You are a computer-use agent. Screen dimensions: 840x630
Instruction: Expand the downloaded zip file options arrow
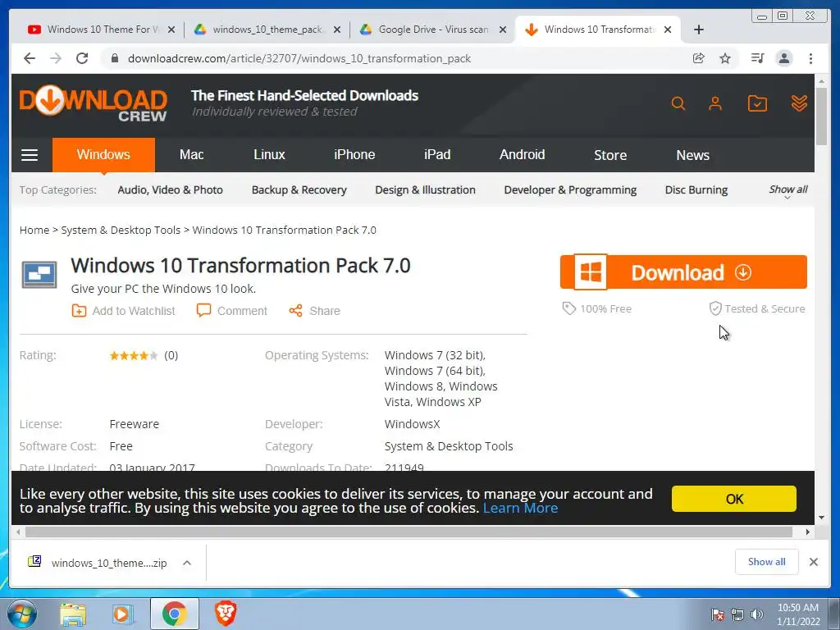tap(187, 563)
